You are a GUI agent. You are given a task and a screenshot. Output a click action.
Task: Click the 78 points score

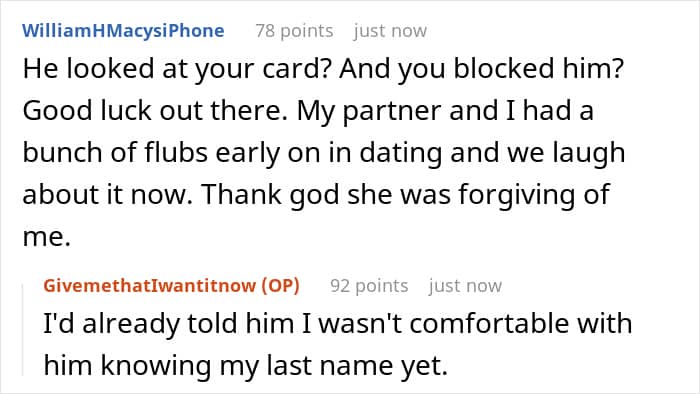pos(294,31)
